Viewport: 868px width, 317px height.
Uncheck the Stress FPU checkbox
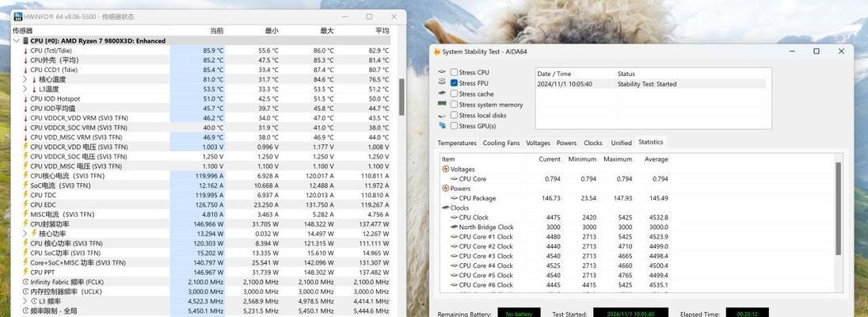[454, 83]
